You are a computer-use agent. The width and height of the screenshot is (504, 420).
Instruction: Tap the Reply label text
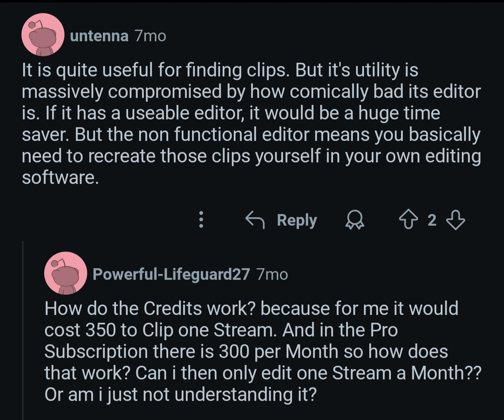pos(297,220)
